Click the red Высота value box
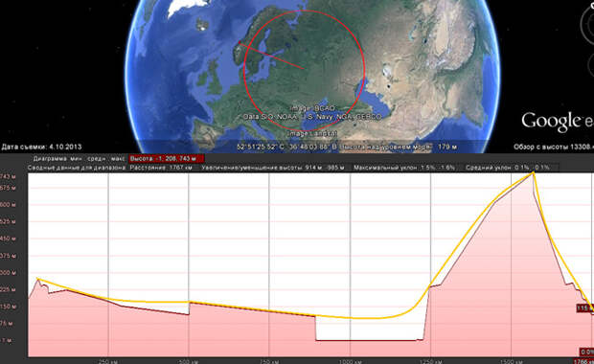This screenshot has height=364, width=594. 167,159
